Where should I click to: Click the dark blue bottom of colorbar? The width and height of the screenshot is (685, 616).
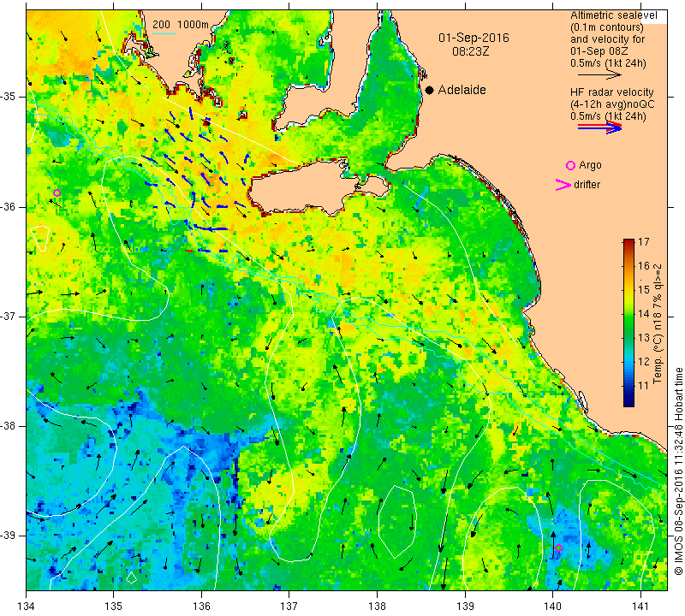point(628,401)
